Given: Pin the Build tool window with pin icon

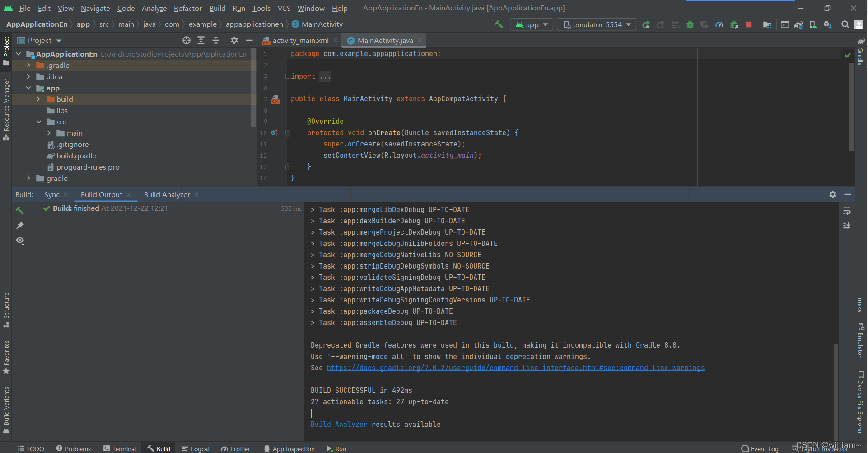Looking at the screenshot, I should click(x=20, y=226).
